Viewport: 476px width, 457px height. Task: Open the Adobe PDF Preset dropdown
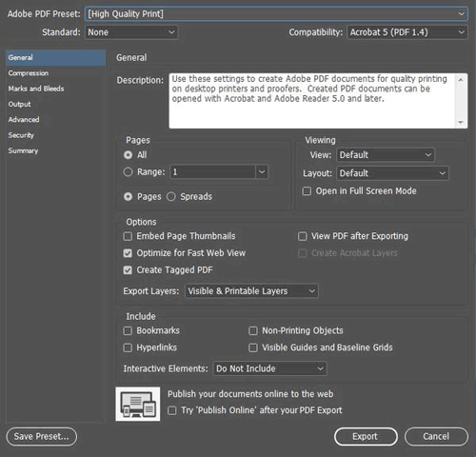276,14
